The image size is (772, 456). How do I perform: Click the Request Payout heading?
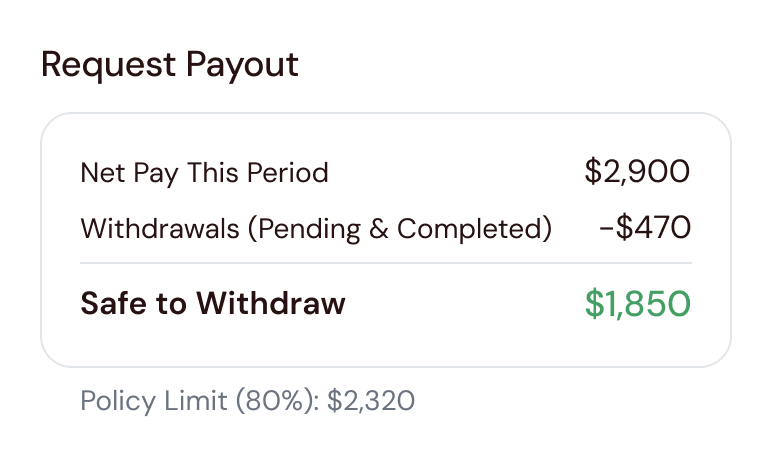pos(169,65)
